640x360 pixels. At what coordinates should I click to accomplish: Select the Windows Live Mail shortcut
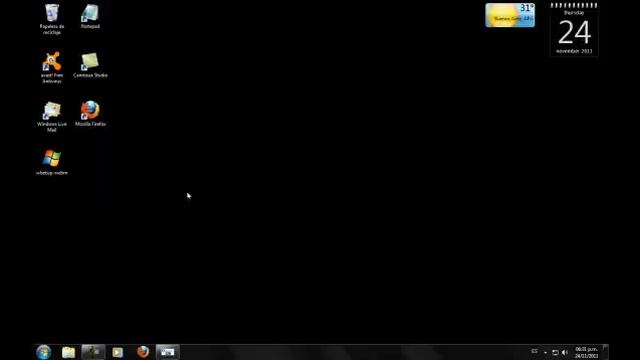tap(52, 117)
